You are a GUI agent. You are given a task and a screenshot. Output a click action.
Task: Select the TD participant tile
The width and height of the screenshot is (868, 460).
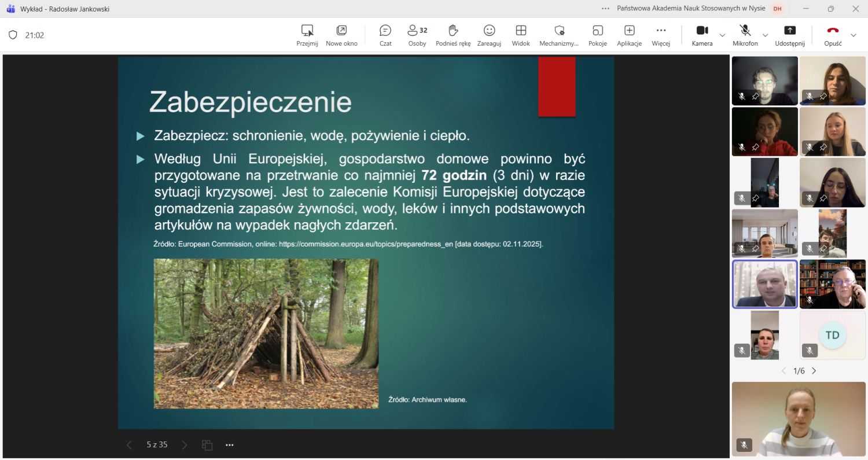tap(832, 336)
